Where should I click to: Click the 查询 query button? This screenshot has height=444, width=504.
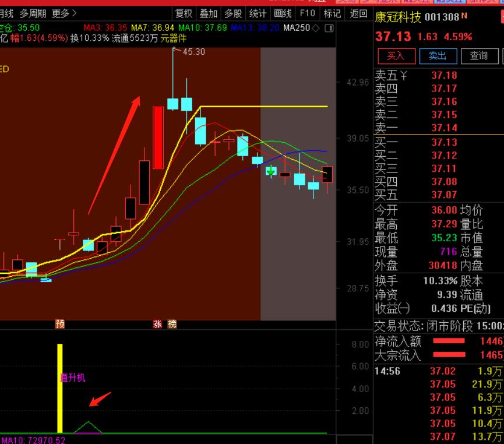(478, 56)
